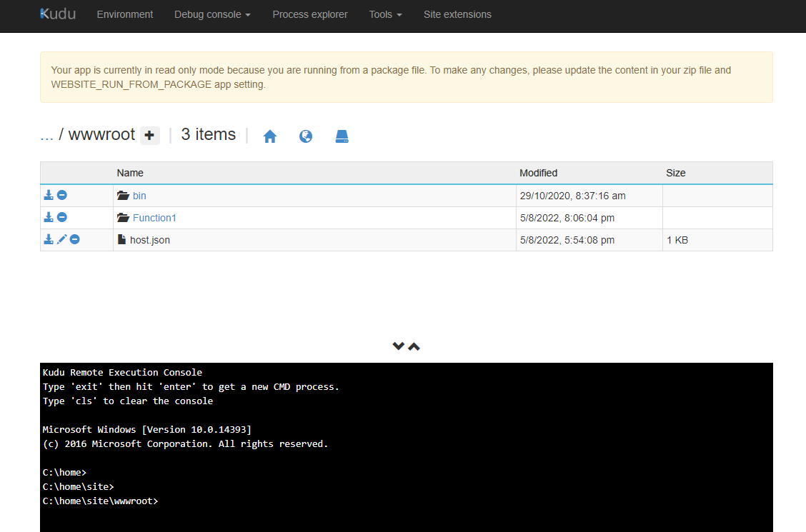Click the read only mode warning banner
The width and height of the screenshot is (806, 532).
(x=406, y=77)
